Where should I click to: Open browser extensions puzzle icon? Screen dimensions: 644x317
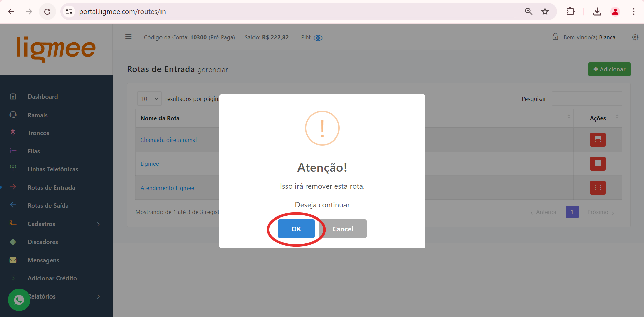click(570, 12)
